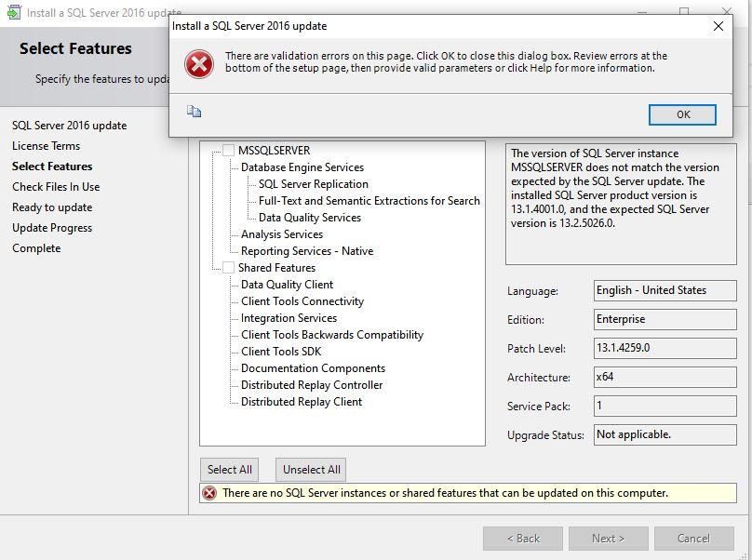The width and height of the screenshot is (752, 560).
Task: Select Data Quality Client tree item
Action: (287, 285)
